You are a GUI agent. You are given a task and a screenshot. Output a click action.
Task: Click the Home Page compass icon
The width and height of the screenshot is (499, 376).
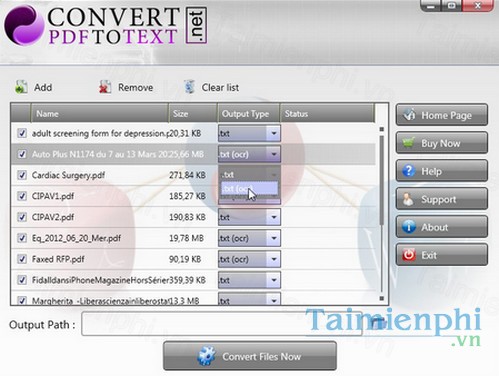409,115
